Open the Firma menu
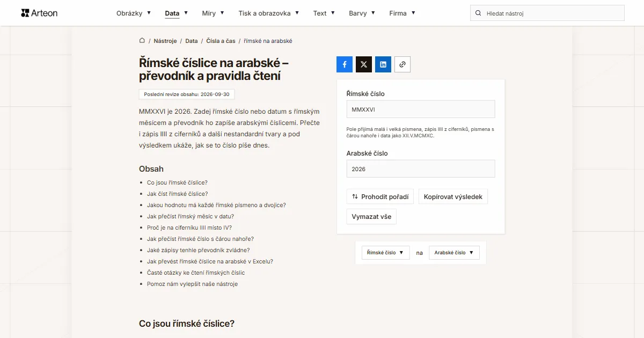 click(402, 13)
